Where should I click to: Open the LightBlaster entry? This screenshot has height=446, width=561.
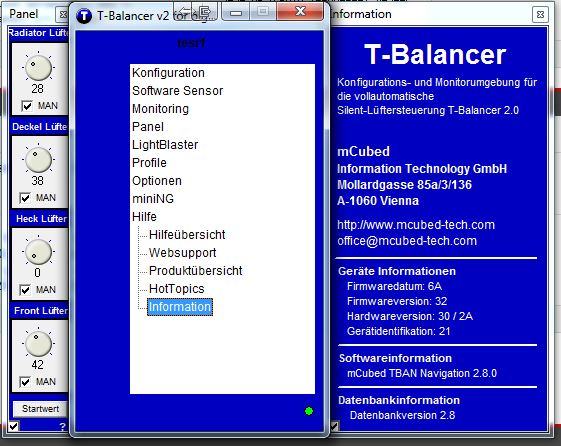(165, 145)
